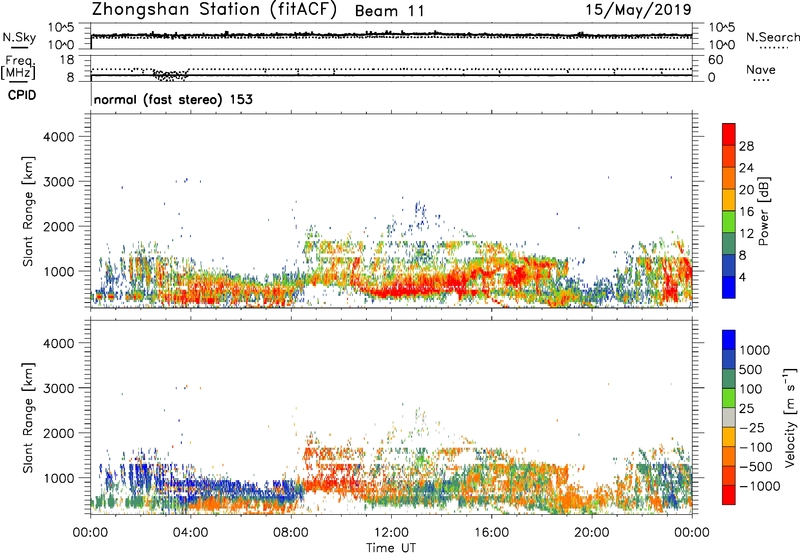Click the 1000 tick of the velocity panel axis

pyautogui.click(x=59, y=478)
